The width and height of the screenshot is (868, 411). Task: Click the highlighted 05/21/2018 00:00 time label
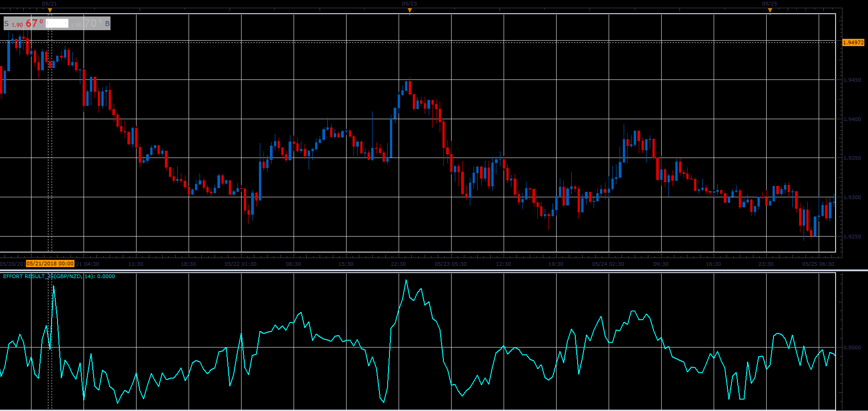50,263
